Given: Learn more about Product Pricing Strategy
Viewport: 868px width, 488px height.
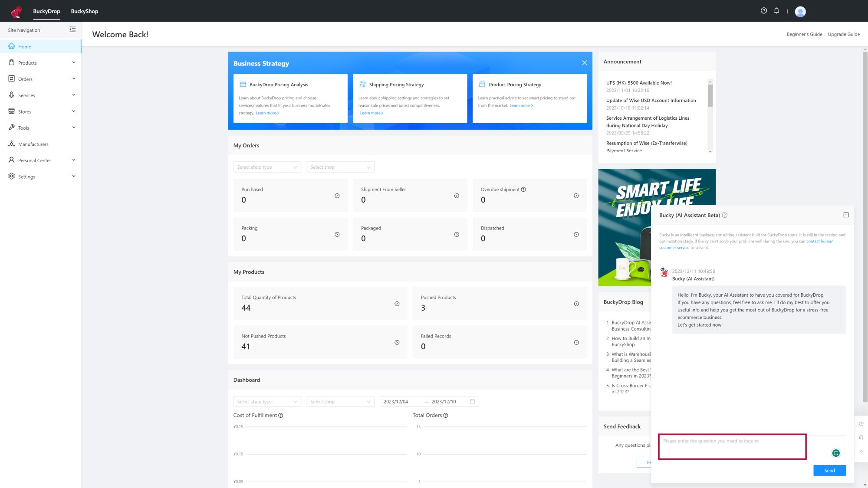Looking at the screenshot, I should (x=521, y=106).
